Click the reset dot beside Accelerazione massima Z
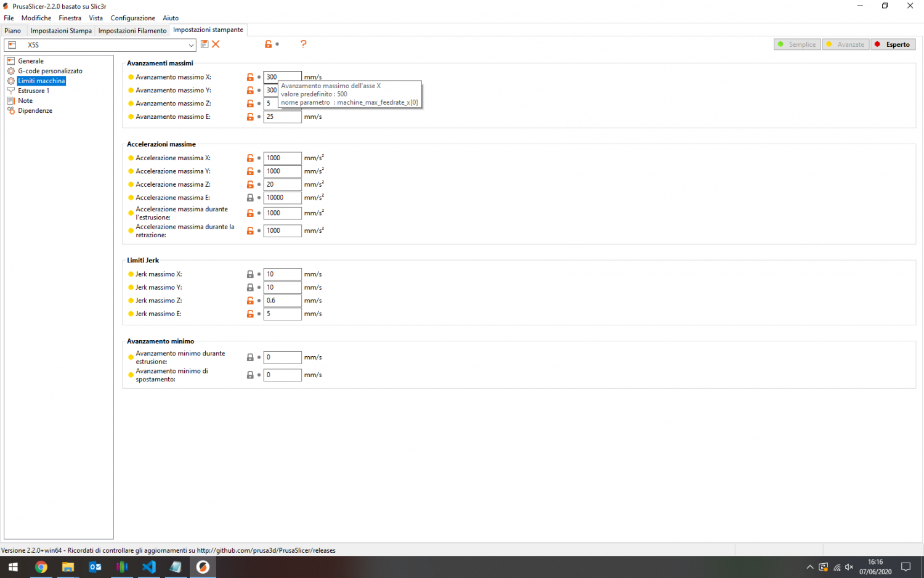Viewport: 924px width, 578px height. [259, 185]
